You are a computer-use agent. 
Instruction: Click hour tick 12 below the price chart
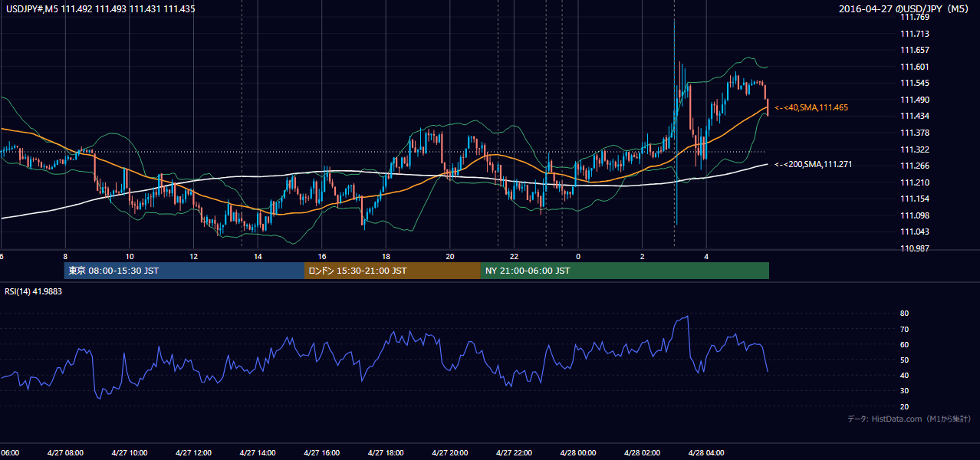pos(194,256)
